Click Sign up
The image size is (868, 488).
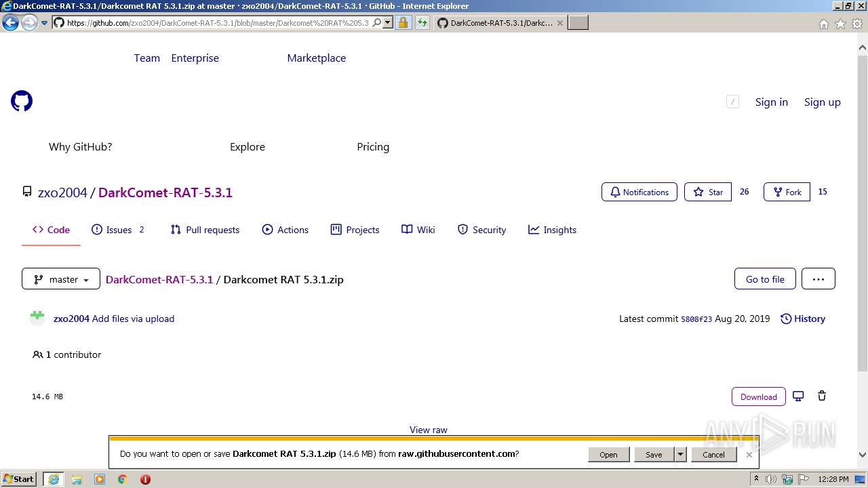pos(823,102)
